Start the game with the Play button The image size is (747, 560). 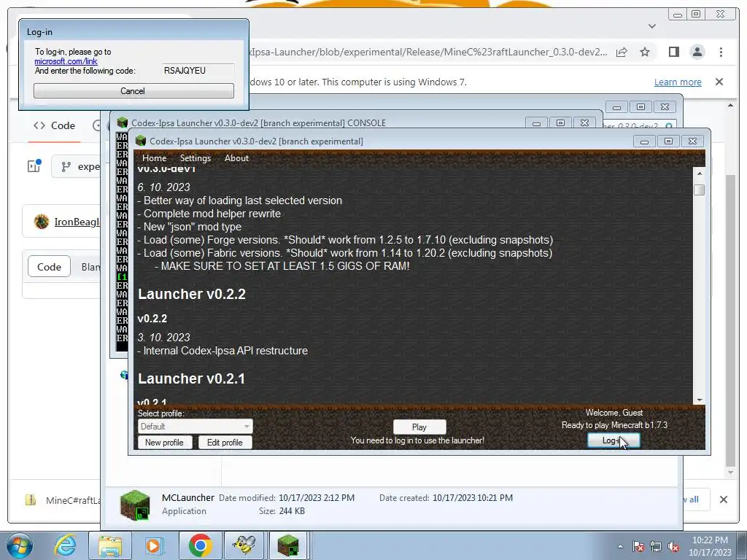coord(419,427)
